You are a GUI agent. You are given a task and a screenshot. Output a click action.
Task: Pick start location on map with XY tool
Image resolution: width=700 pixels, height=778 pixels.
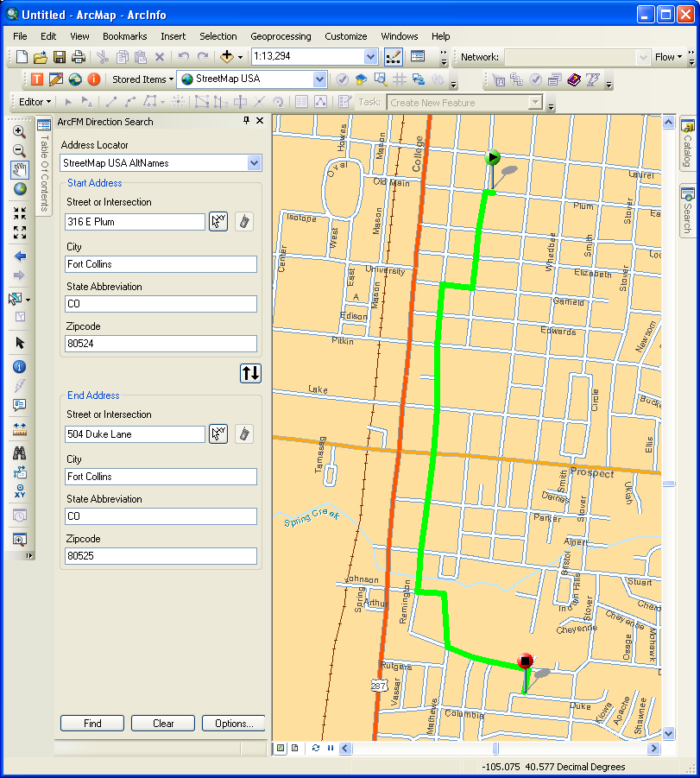click(218, 221)
